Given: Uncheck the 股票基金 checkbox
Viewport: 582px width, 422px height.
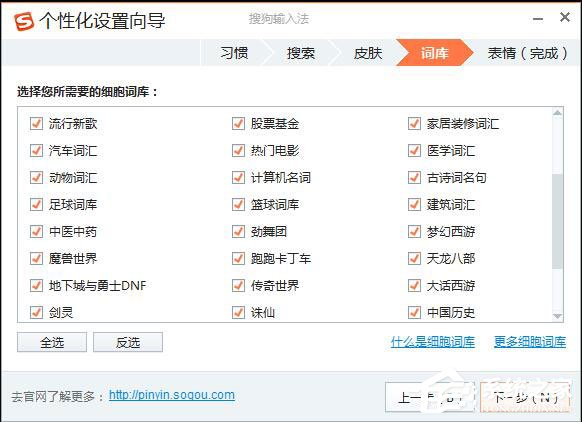Looking at the screenshot, I should 238,124.
